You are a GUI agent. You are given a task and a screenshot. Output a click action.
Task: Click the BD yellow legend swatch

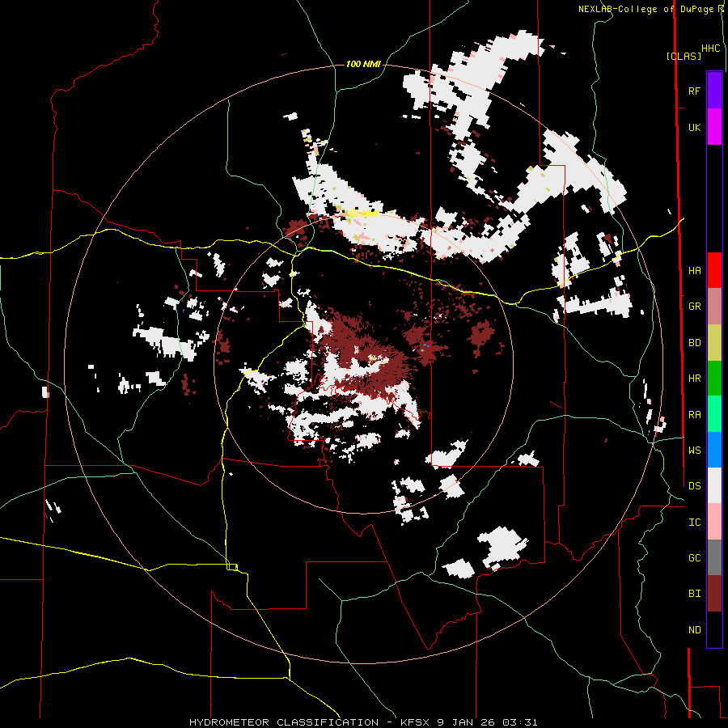coord(714,343)
